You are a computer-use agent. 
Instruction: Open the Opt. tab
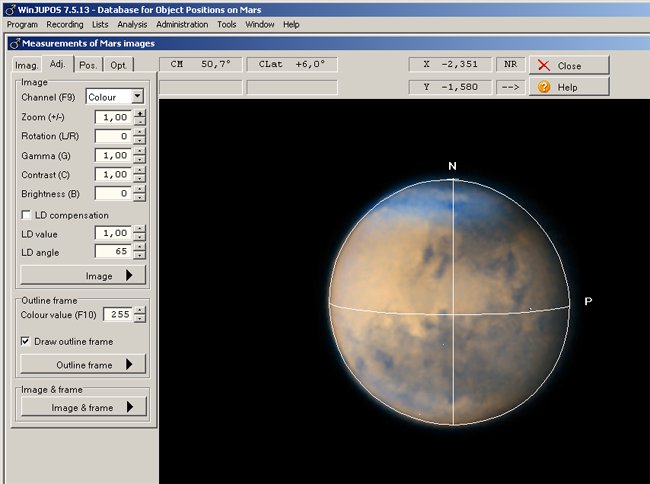(118, 65)
